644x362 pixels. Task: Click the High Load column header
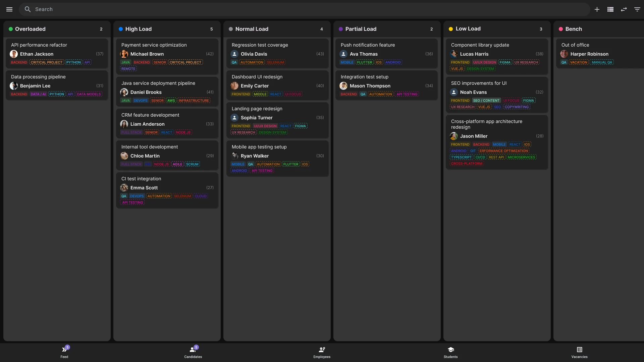(138, 29)
